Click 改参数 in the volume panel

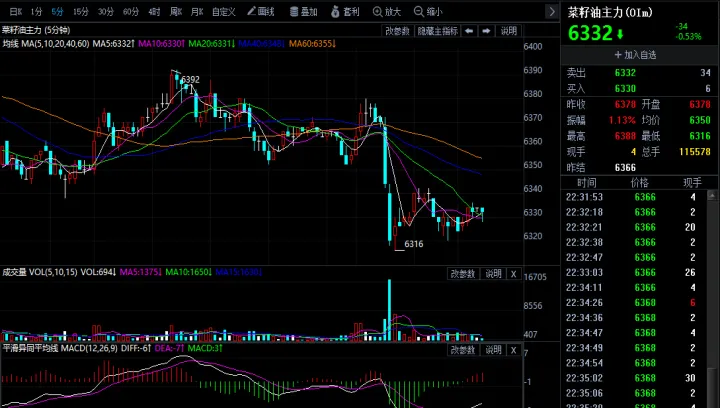461,273
